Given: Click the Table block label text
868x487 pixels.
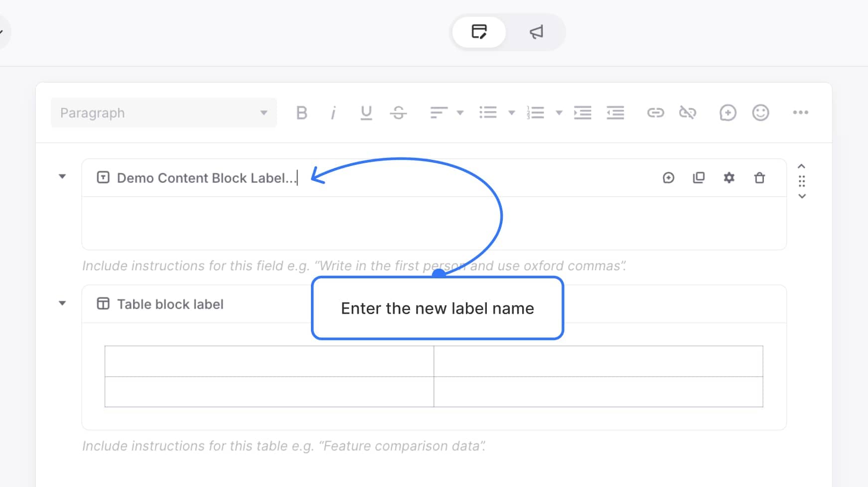Looking at the screenshot, I should coord(170,304).
